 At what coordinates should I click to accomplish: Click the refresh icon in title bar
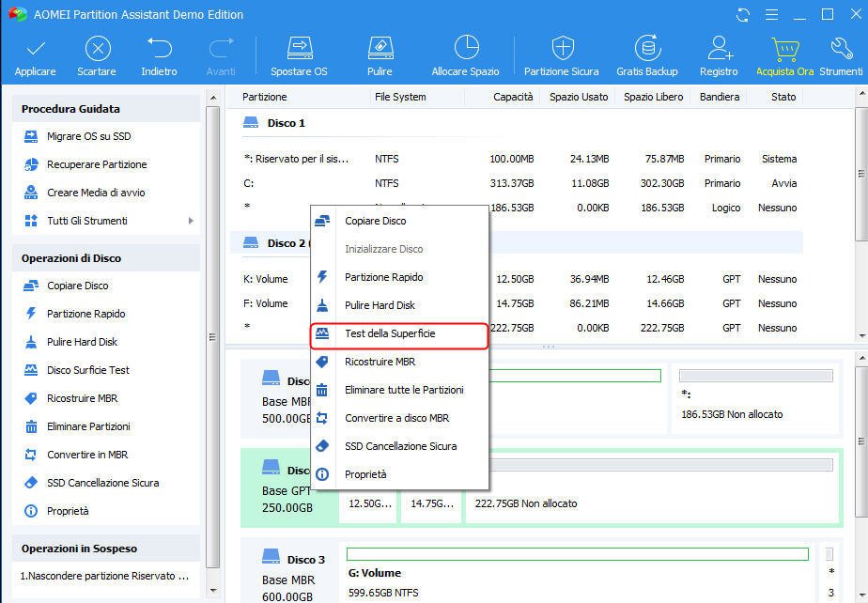pyautogui.click(x=743, y=15)
